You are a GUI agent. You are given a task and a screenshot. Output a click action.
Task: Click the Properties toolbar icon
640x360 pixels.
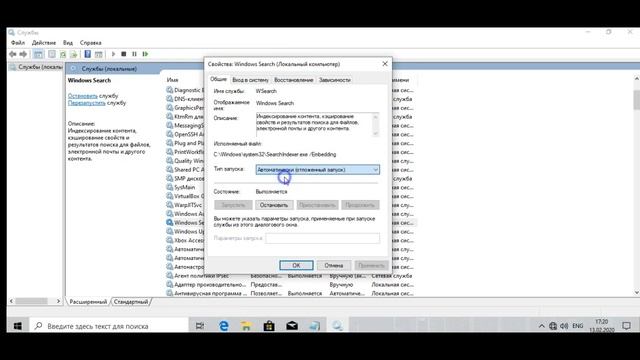[x=52, y=54]
